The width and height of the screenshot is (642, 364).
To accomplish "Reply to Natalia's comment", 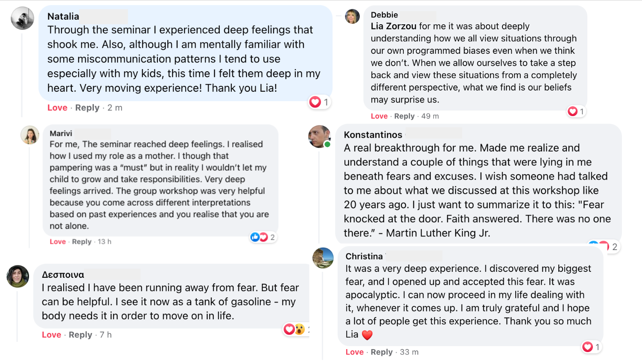I will click(x=87, y=108).
